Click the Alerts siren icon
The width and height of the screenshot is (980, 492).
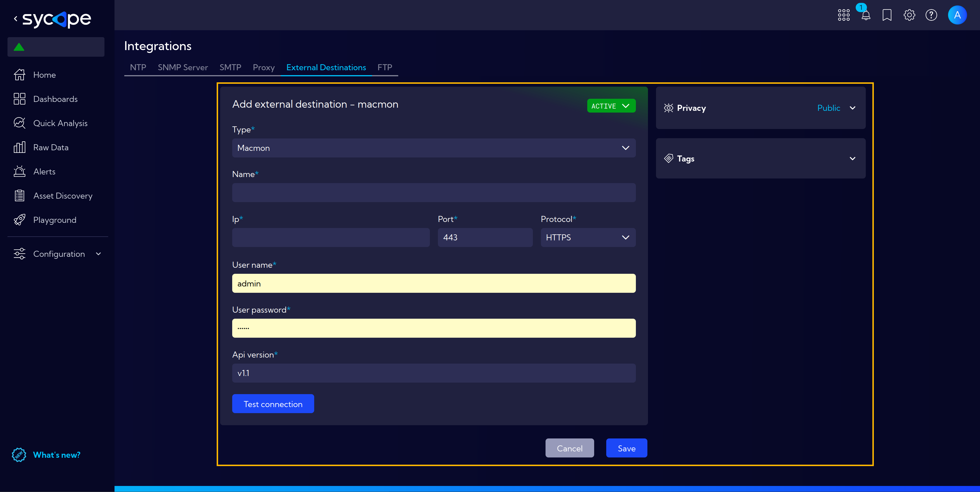19,171
